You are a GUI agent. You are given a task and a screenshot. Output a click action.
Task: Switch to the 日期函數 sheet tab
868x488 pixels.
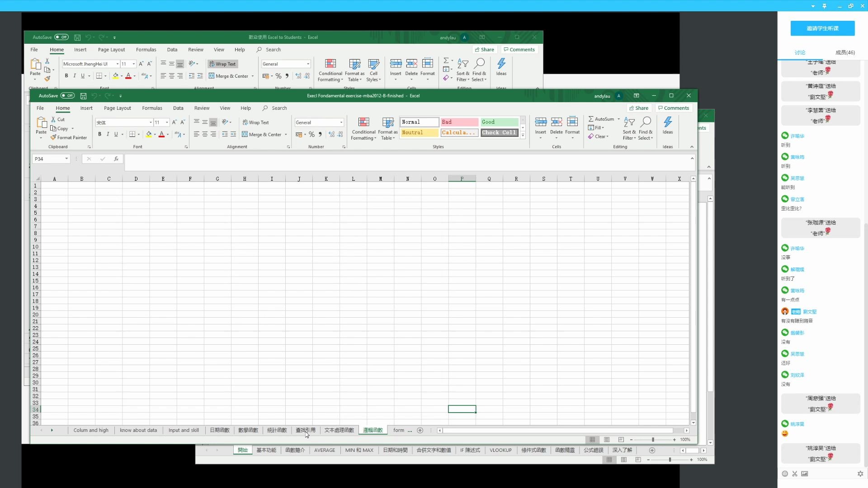point(219,430)
